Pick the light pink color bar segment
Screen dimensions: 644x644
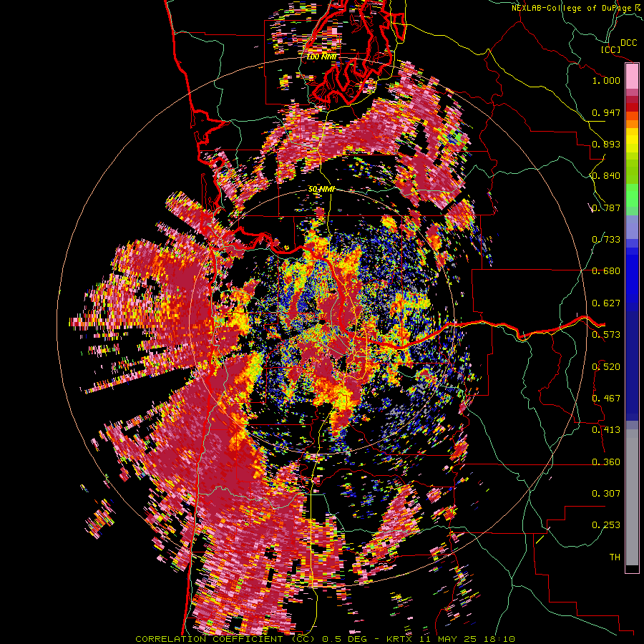632,77
